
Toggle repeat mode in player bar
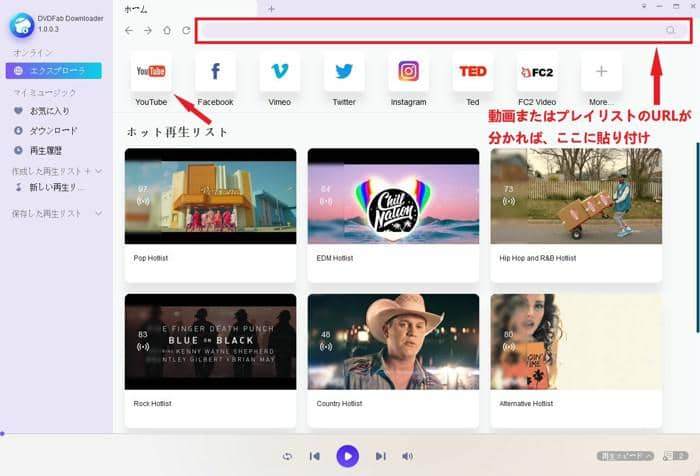(288, 456)
